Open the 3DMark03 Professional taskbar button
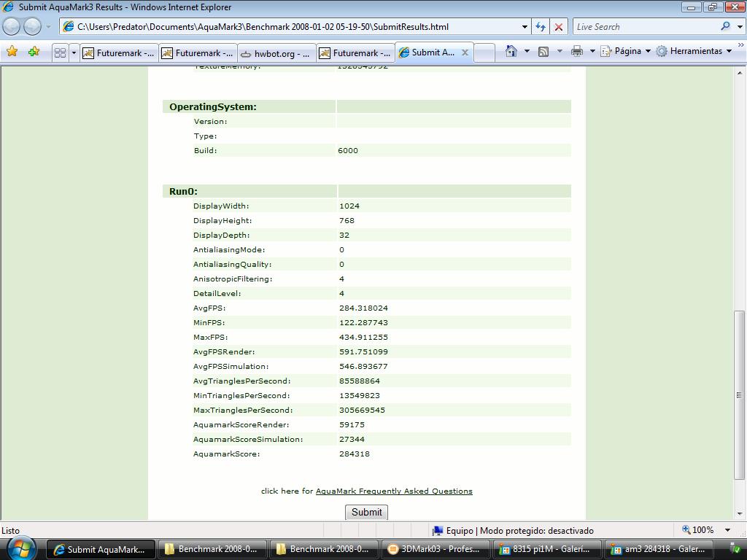This screenshot has height=560, width=747. (x=436, y=549)
